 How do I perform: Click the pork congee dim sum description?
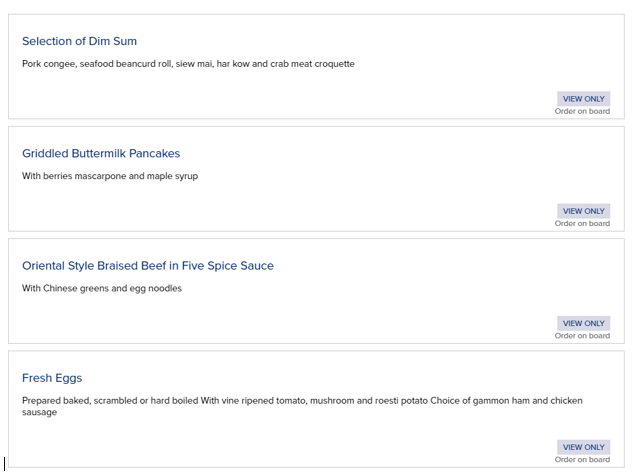188,64
